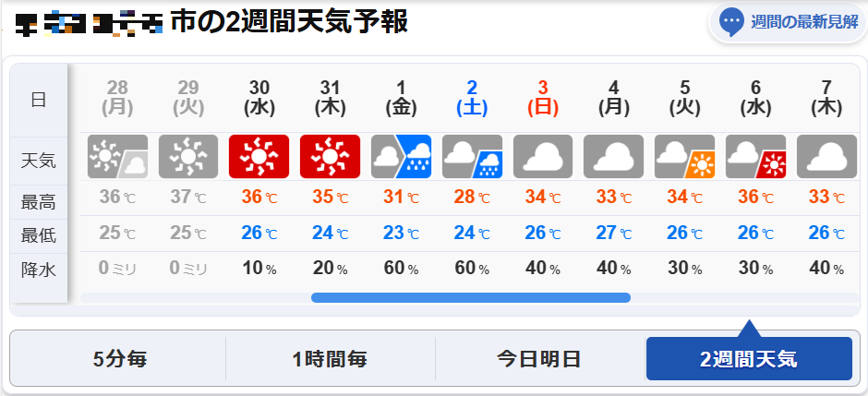Click the blue horizontal scrollbar thumb

(x=471, y=297)
